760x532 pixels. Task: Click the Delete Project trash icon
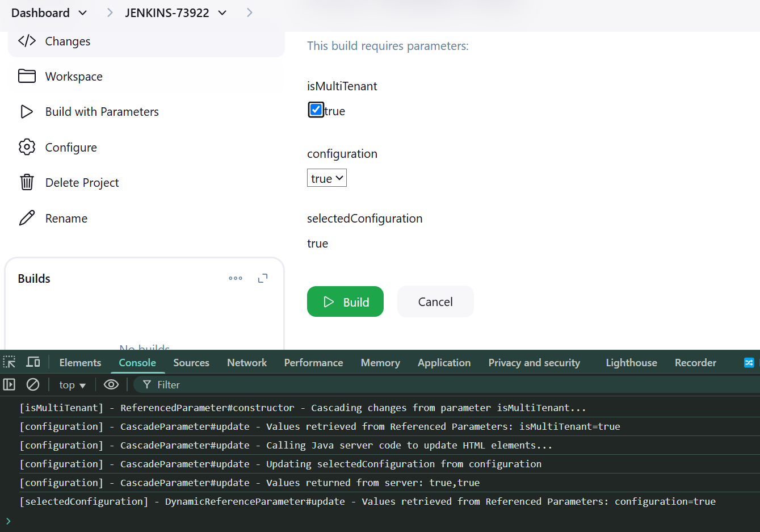[x=27, y=182]
